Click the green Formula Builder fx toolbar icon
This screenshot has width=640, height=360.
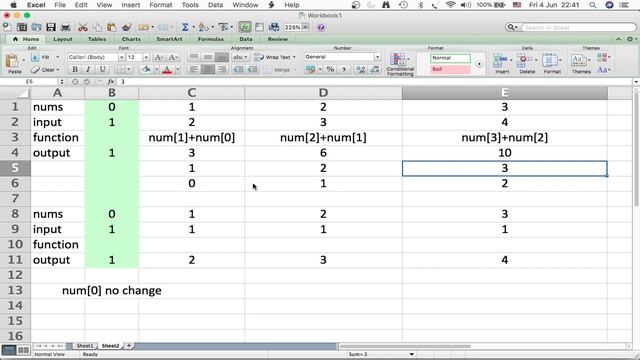245,27
